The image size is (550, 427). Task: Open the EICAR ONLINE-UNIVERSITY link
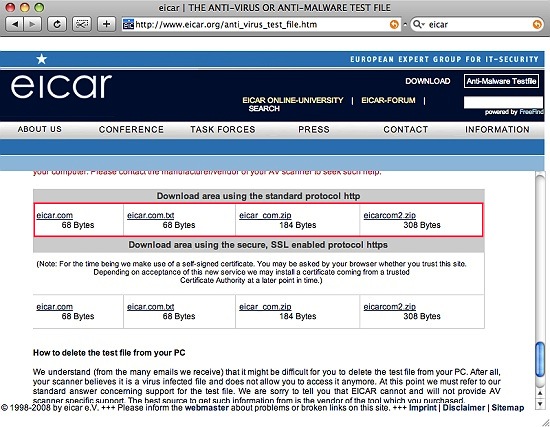(x=293, y=100)
